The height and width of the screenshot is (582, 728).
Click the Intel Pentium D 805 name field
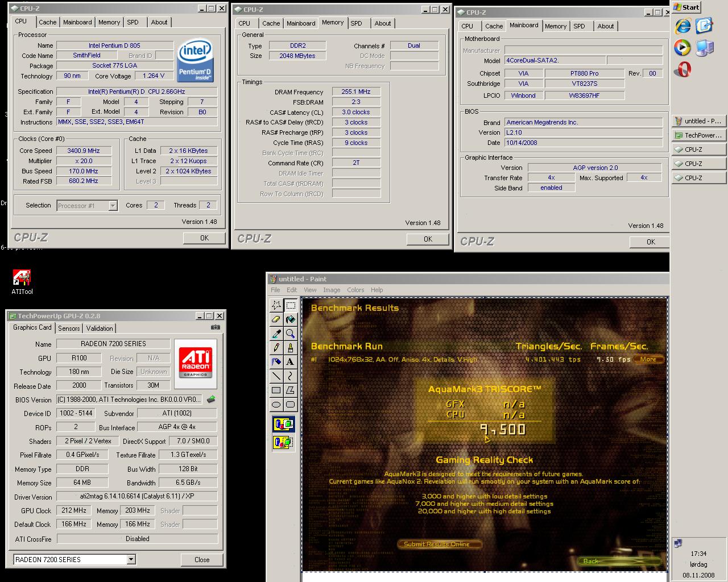coord(114,45)
